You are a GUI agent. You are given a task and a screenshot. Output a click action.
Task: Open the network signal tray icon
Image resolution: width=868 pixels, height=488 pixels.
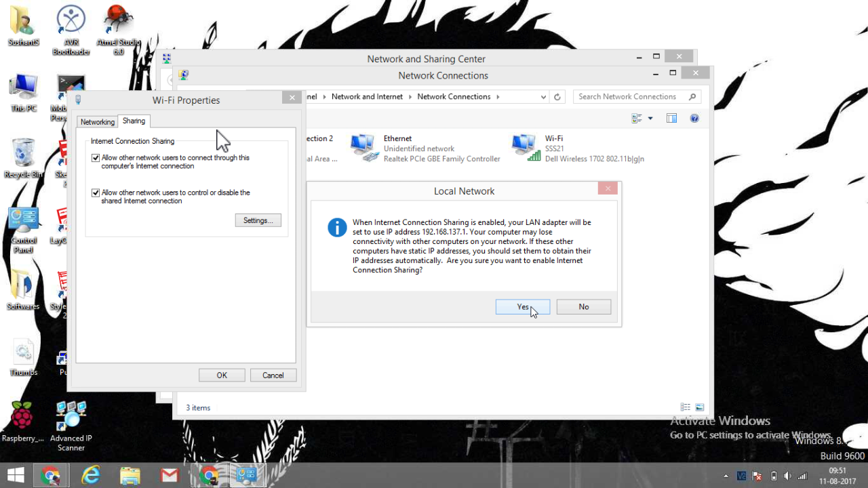(x=804, y=476)
